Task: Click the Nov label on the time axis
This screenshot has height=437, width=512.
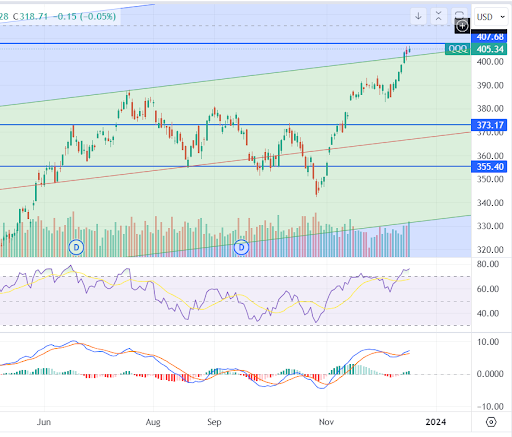Action: click(x=326, y=422)
